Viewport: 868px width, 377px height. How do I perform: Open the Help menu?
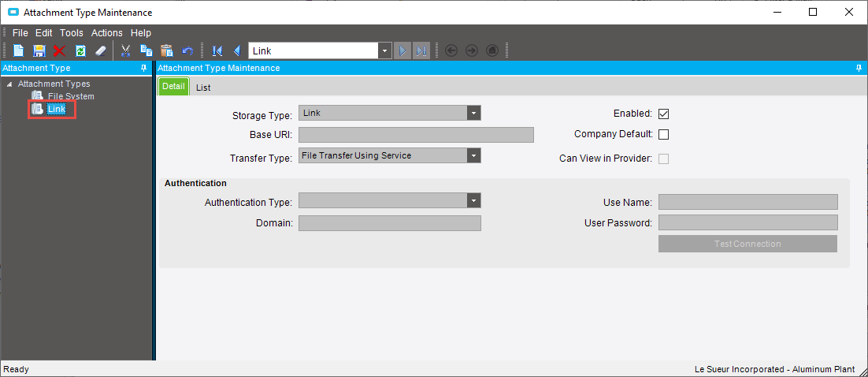pyautogui.click(x=141, y=33)
